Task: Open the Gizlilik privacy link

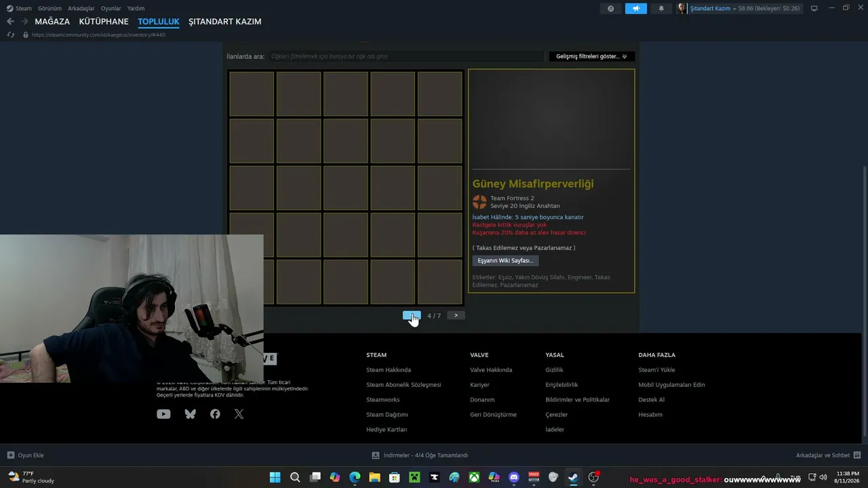Action: pos(555,370)
